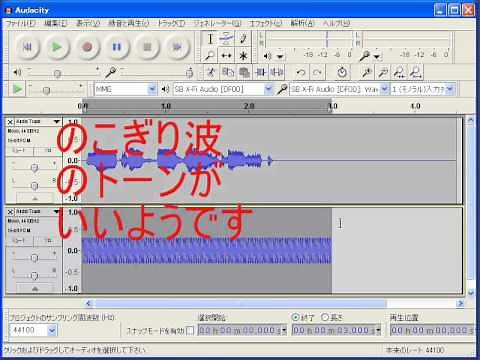Click the Cut scissors icon
Viewport: 480px width, 360px height.
211,72
